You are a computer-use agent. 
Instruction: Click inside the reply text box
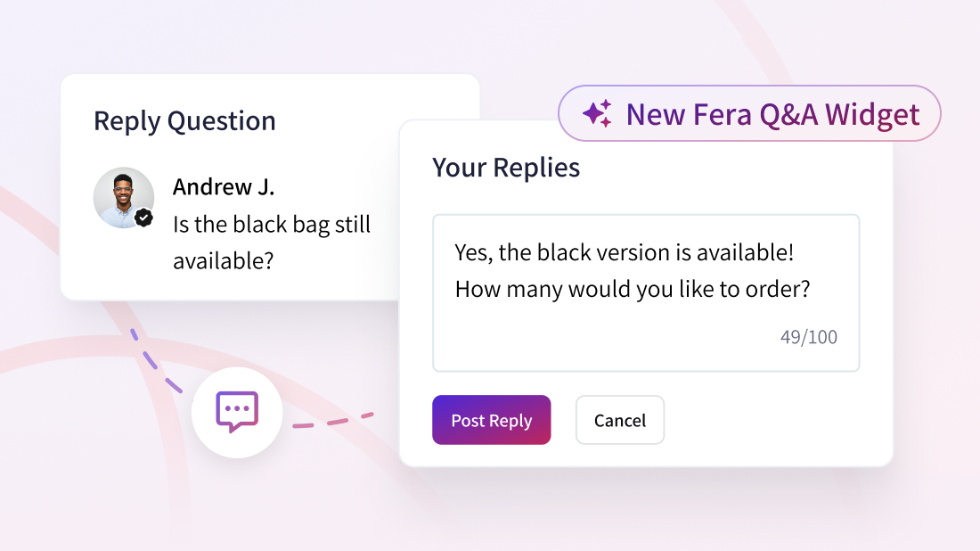click(646, 294)
